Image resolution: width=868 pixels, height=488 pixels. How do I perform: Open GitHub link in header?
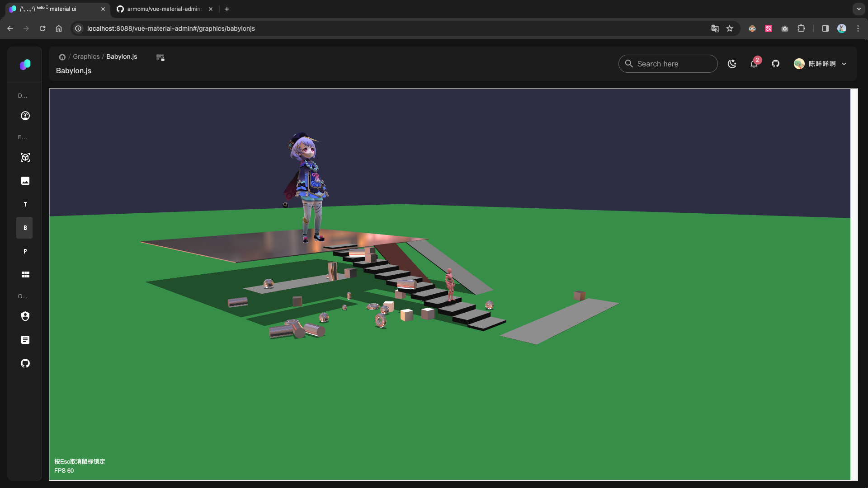[776, 64]
